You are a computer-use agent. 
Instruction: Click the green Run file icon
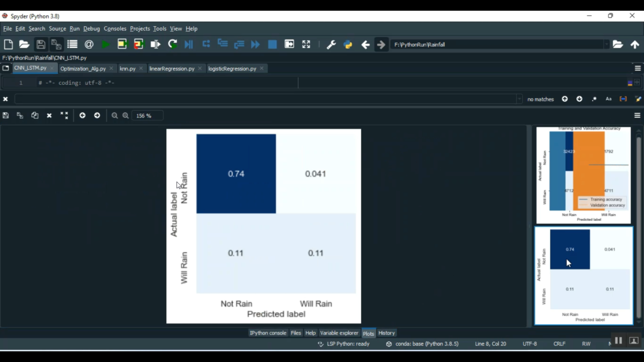click(x=105, y=45)
